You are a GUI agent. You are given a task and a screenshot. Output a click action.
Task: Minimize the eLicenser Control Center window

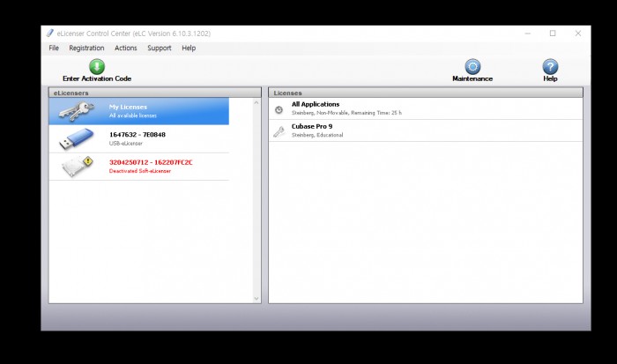click(528, 33)
